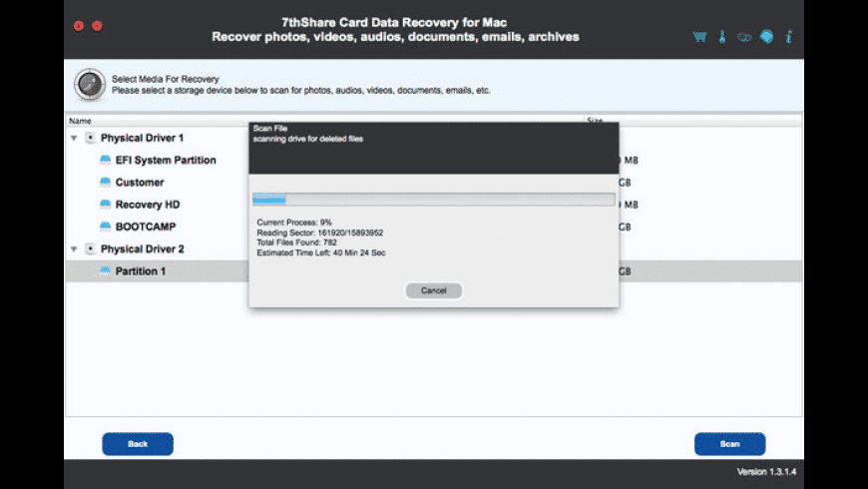Click the EFI System Partition drive icon
This screenshot has height=489, width=868.
coord(105,160)
